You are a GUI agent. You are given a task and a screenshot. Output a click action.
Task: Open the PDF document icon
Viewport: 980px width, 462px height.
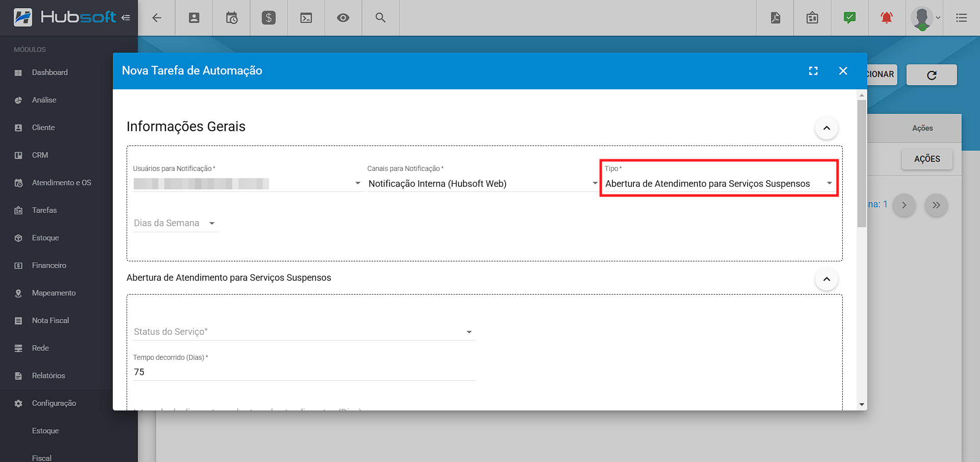775,18
